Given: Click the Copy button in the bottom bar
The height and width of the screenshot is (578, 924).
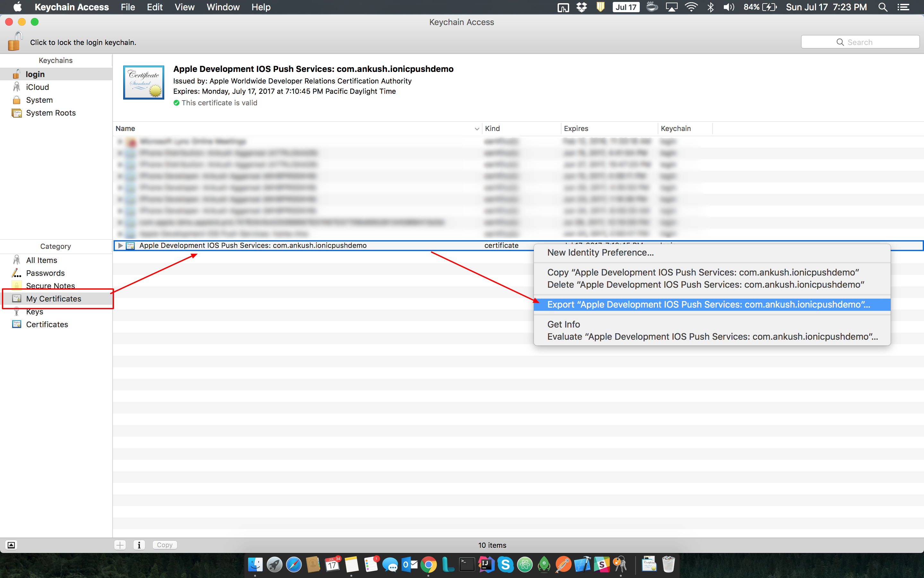Looking at the screenshot, I should point(165,545).
